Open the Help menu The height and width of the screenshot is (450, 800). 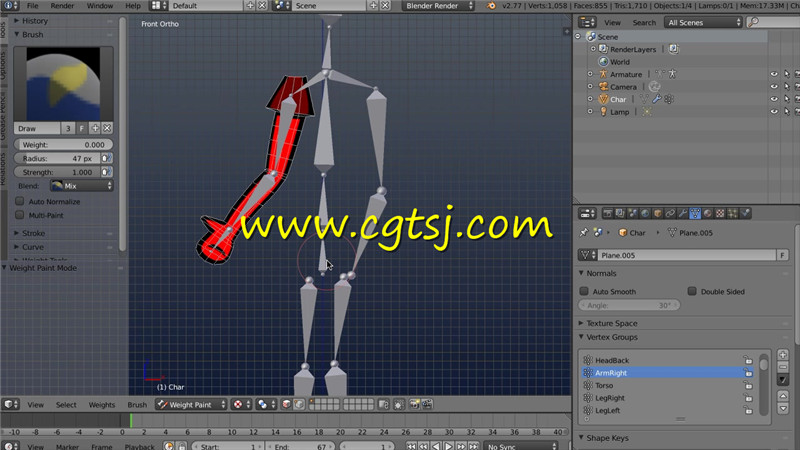(133, 6)
